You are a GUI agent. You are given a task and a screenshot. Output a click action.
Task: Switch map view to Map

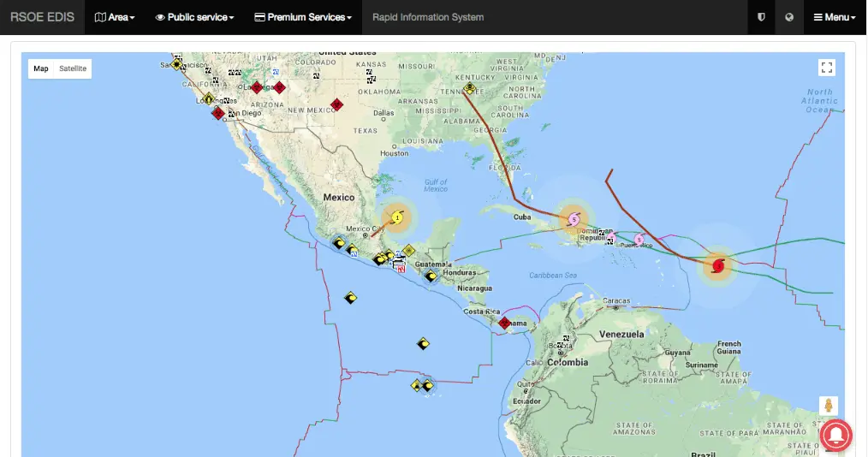coord(41,68)
